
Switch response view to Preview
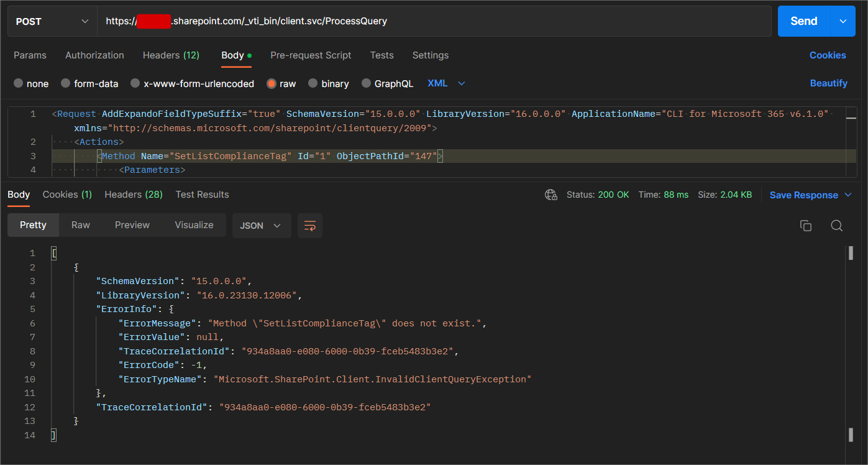[132, 225]
